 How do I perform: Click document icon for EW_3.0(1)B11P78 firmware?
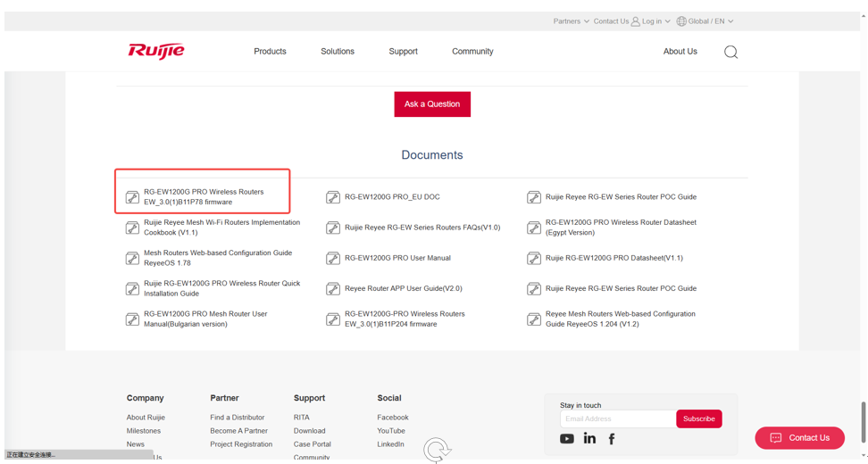132,197
